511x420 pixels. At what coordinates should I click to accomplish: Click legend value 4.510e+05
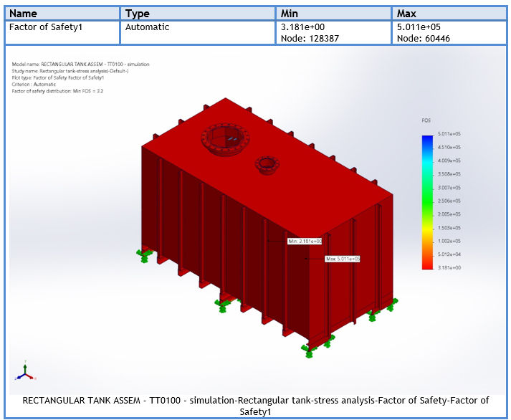(x=449, y=147)
